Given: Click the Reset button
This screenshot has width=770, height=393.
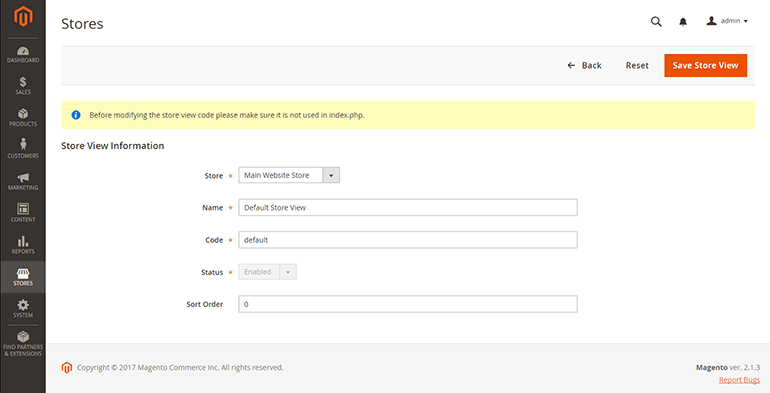Looking at the screenshot, I should tap(637, 65).
